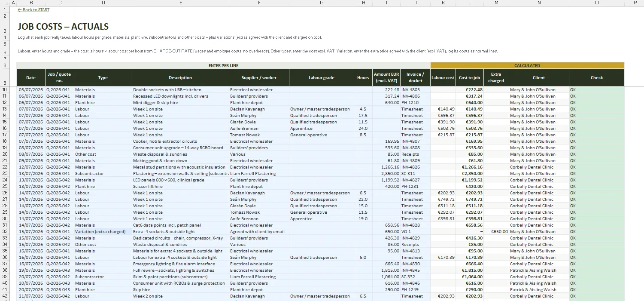
Task: Select row 22 by its row number
Action: coord(5,167)
